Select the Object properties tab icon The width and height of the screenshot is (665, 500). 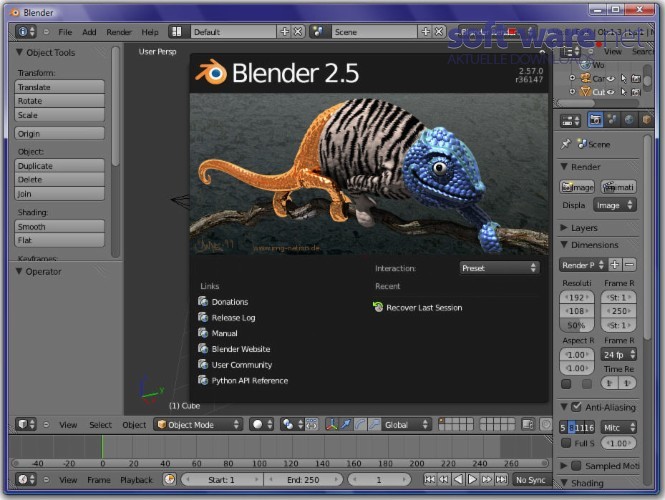(x=646, y=120)
